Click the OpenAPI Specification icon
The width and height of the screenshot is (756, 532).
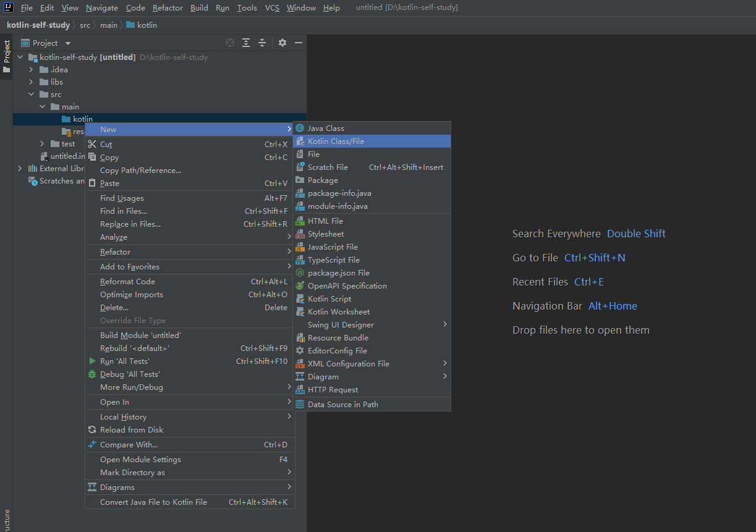(x=300, y=286)
